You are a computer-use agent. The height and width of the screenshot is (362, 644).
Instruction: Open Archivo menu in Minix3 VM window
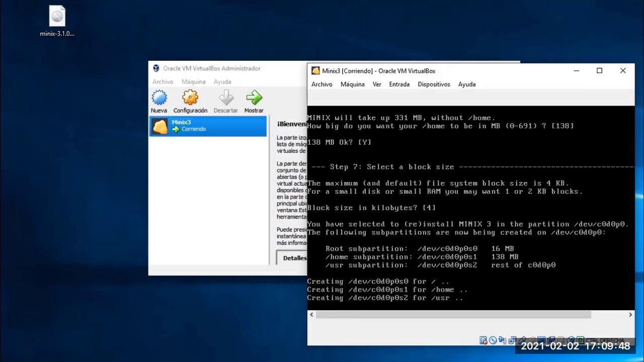click(x=322, y=84)
